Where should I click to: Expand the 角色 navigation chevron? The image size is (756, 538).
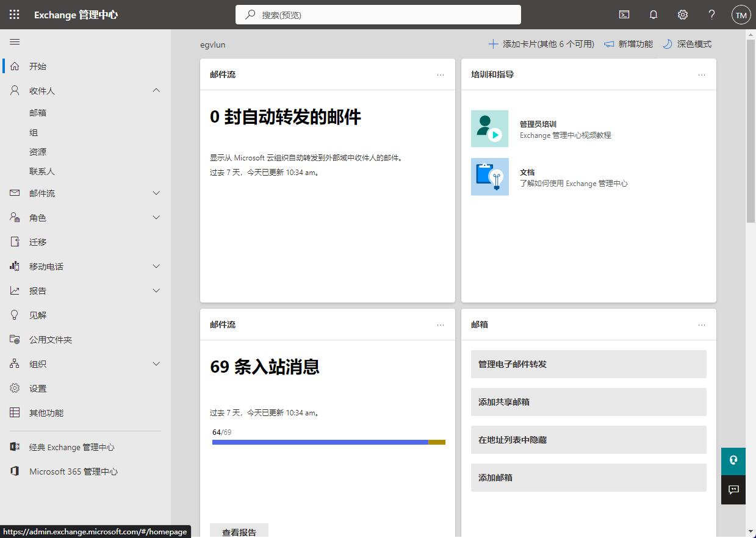[x=156, y=217]
